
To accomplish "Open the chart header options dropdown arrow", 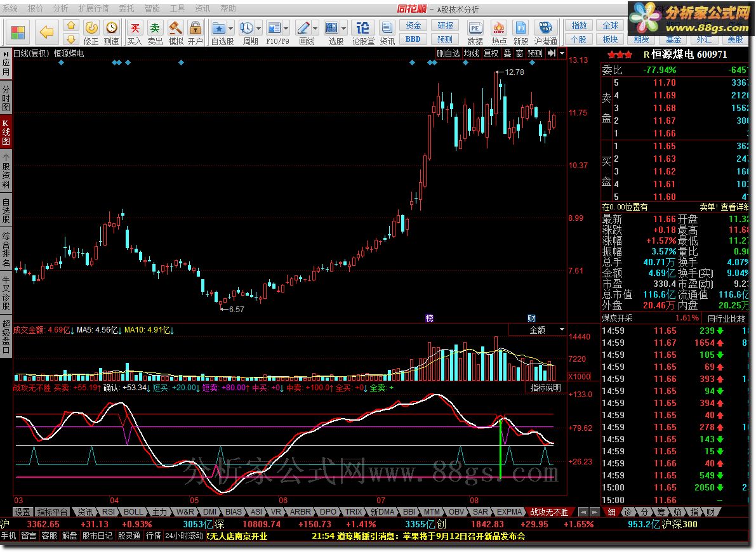I will click(x=562, y=53).
